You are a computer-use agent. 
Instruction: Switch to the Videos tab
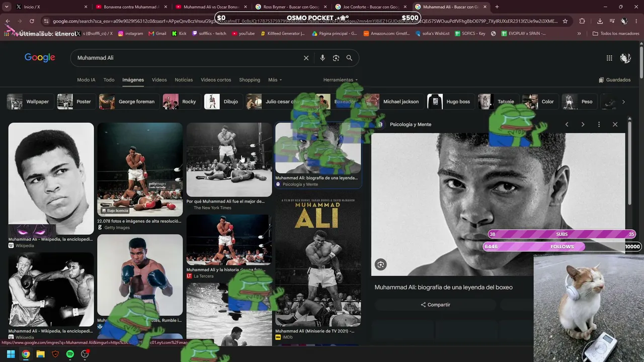pos(159,80)
